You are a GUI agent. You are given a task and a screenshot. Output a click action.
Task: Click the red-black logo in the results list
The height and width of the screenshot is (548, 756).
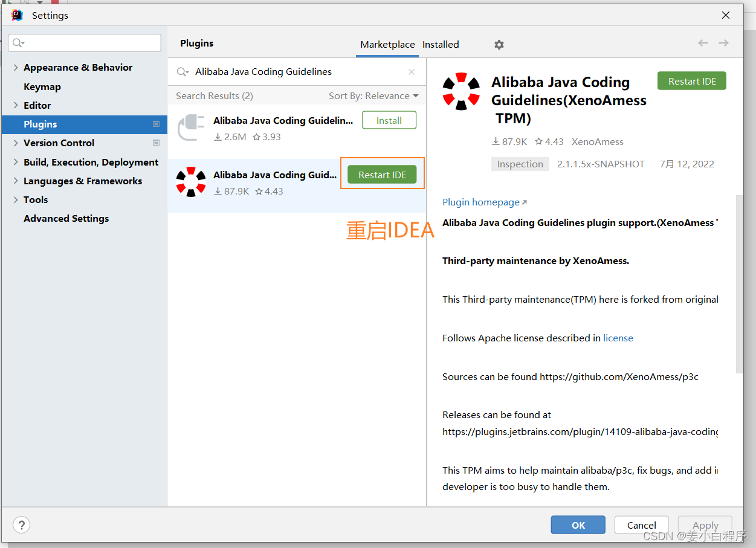191,182
